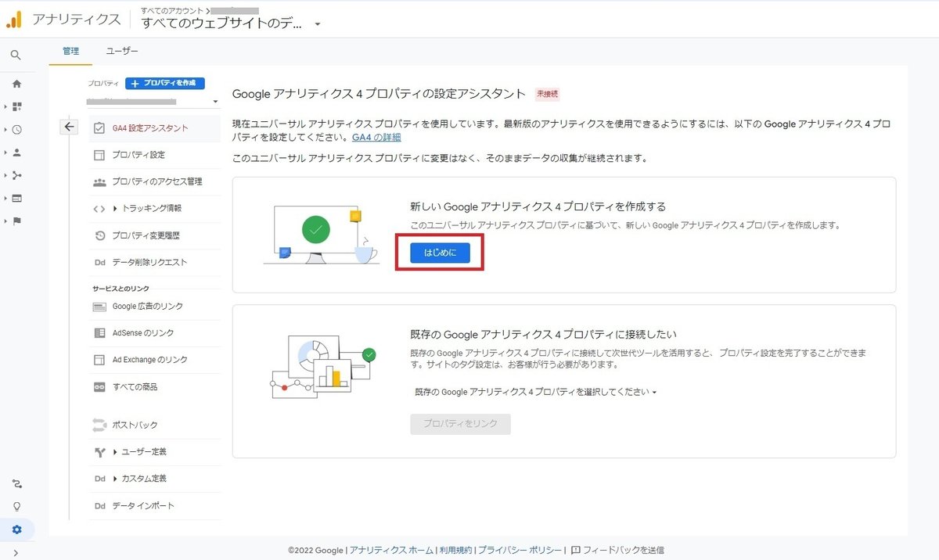Select ポストバック menu item

153,425
